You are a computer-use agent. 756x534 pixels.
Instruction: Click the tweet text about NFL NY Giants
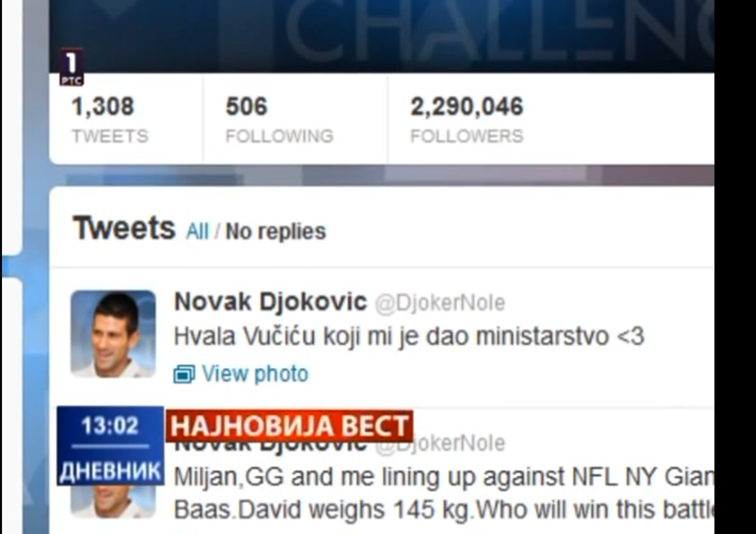(x=444, y=493)
